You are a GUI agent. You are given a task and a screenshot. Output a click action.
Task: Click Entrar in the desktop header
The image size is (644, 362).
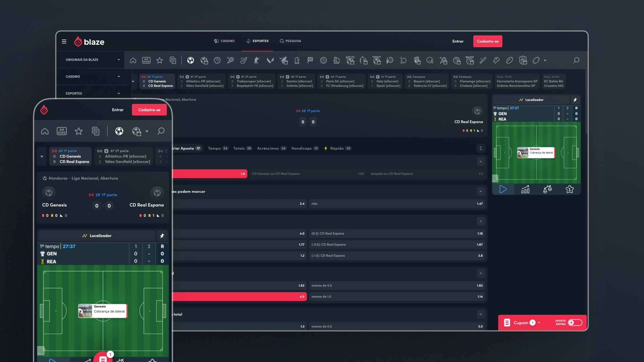[x=458, y=41]
